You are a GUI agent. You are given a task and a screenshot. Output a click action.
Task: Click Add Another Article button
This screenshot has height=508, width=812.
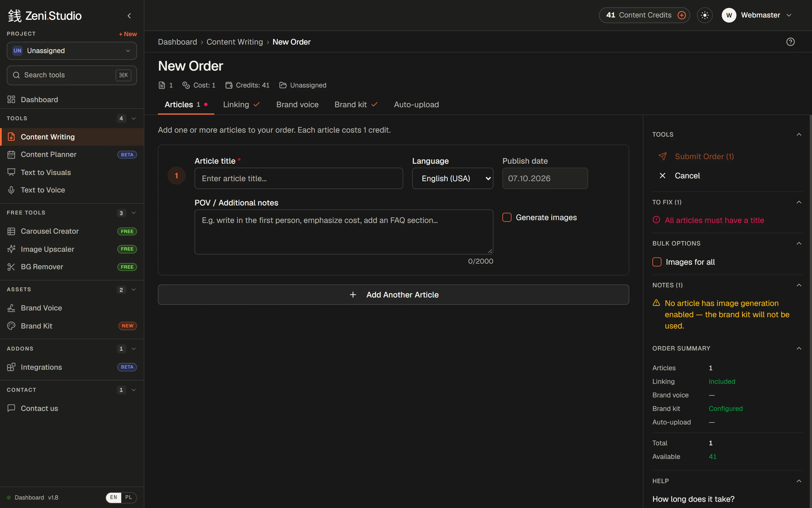[x=393, y=295]
